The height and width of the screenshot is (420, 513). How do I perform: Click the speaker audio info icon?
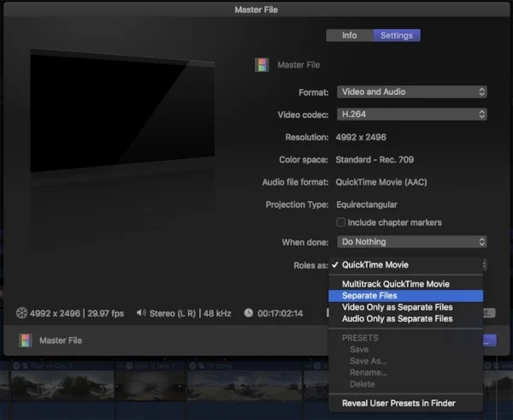141,313
